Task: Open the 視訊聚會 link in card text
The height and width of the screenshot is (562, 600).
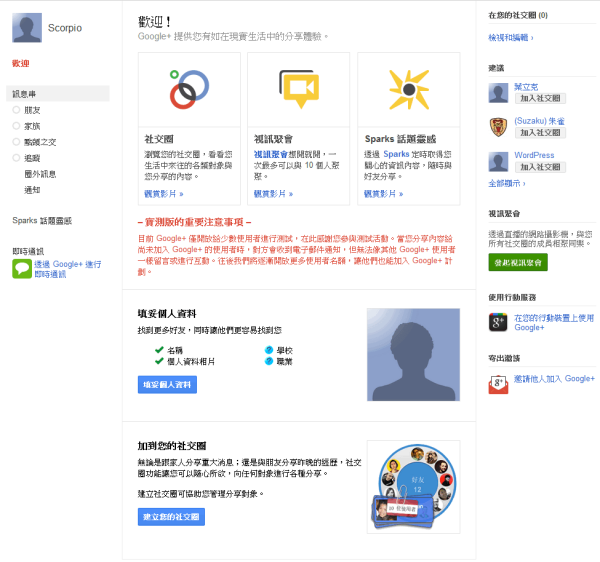Action: [271, 154]
